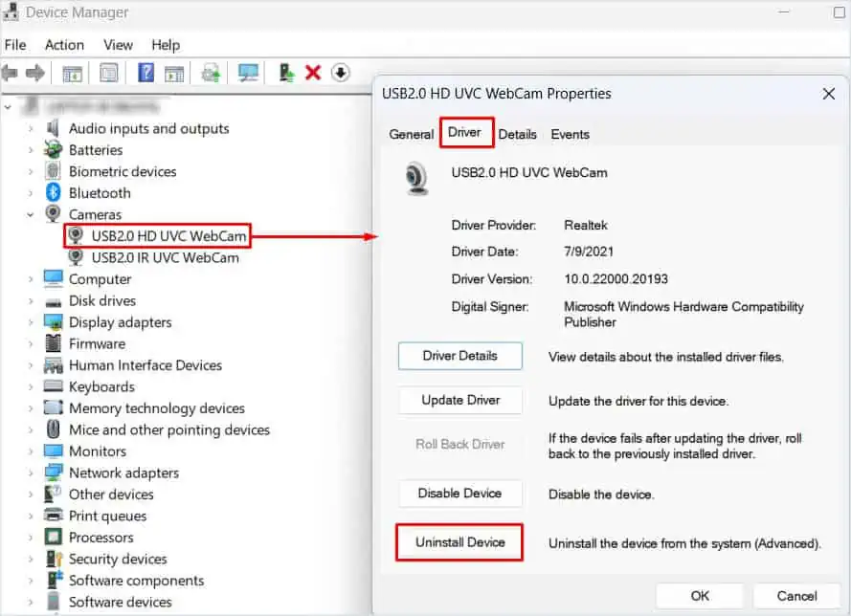Click the Uninstall Device button
Viewport: 851px width, 616px height.
point(459,541)
